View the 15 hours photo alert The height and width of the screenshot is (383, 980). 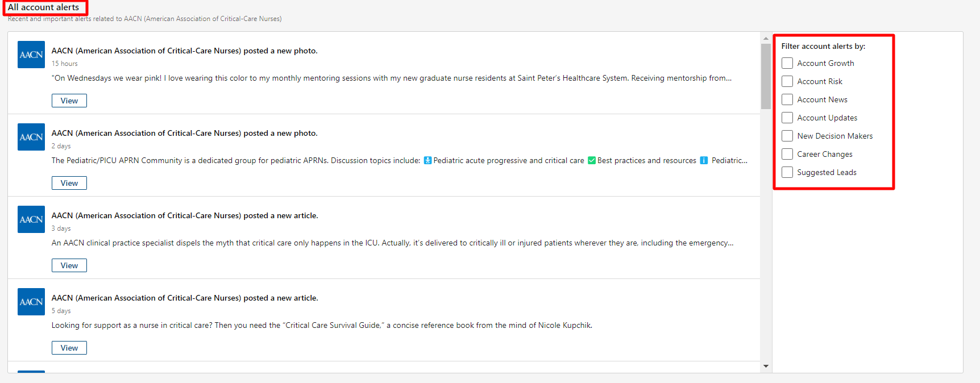(x=69, y=101)
